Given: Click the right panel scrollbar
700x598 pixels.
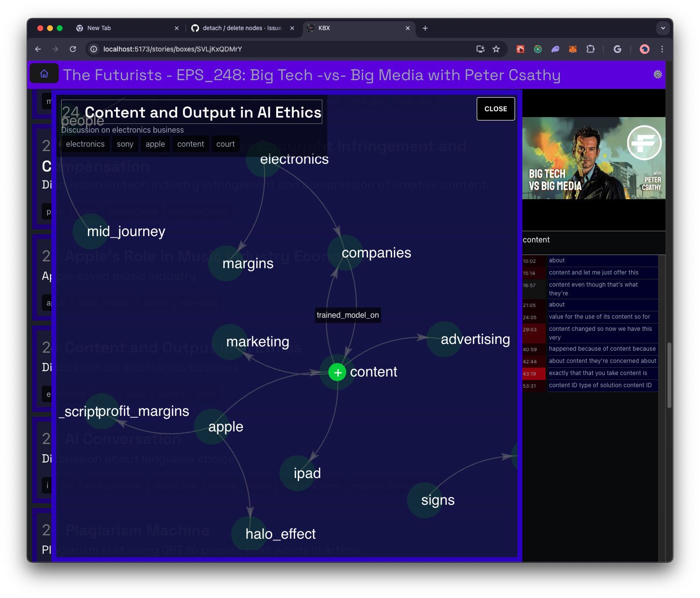Looking at the screenshot, I should click(x=669, y=375).
